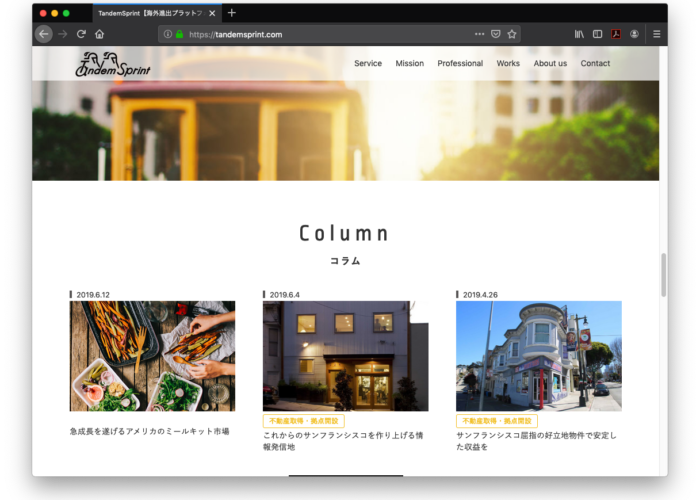700x500 pixels.
Task: Click the TandemSprint logo
Action: coord(111,64)
